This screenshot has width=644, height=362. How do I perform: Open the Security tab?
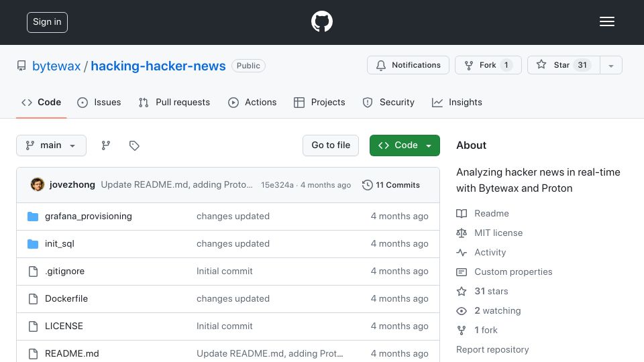(388, 102)
